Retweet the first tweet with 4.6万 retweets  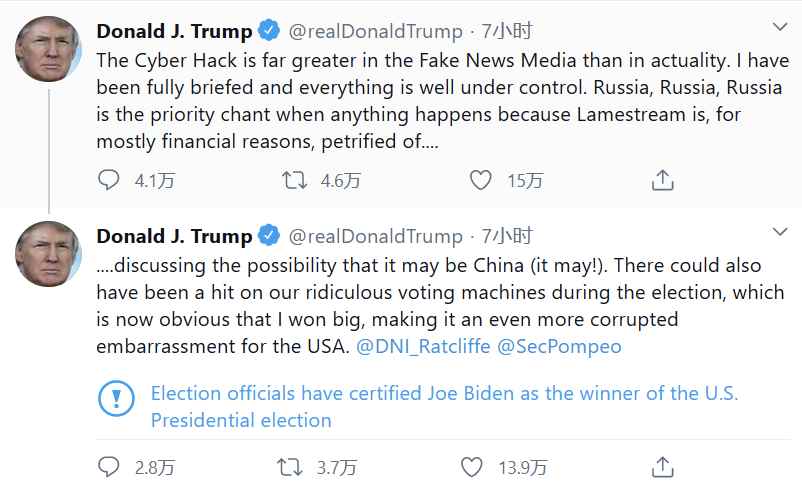click(x=294, y=181)
